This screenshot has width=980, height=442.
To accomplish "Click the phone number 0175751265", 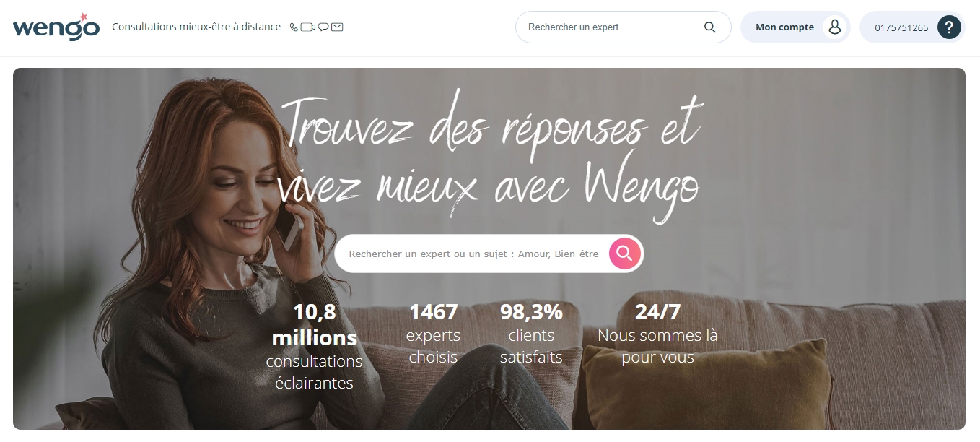I will [x=901, y=28].
